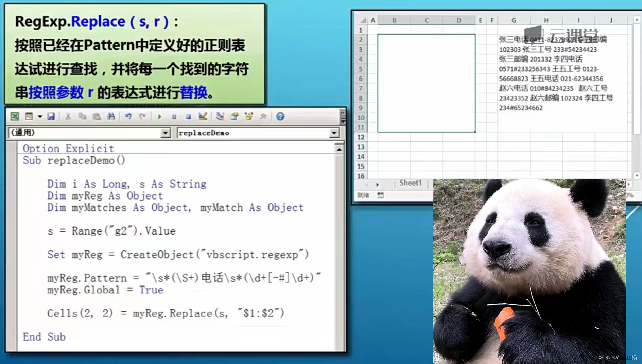Click the CreateObject vbscript.regexp line
This screenshot has width=642, height=364.
[x=178, y=255]
